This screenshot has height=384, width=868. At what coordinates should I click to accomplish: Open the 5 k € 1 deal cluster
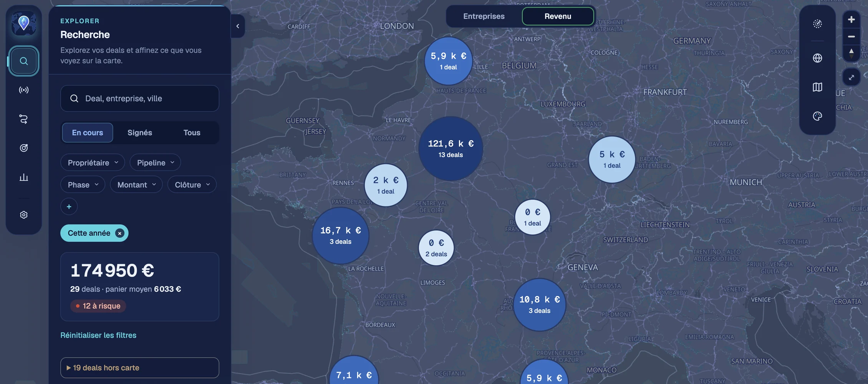tap(612, 160)
